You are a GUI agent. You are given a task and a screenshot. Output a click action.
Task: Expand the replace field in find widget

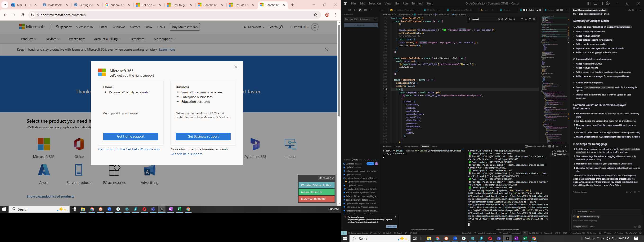[470, 19]
